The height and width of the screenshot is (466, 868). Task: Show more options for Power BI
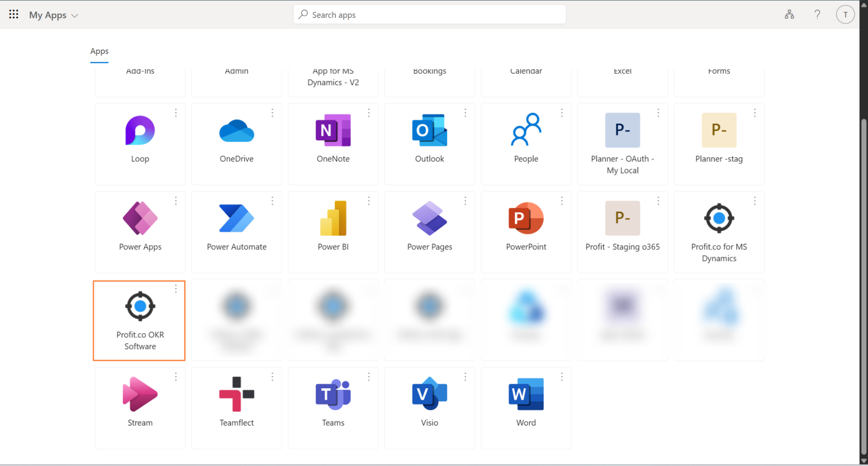coord(369,201)
